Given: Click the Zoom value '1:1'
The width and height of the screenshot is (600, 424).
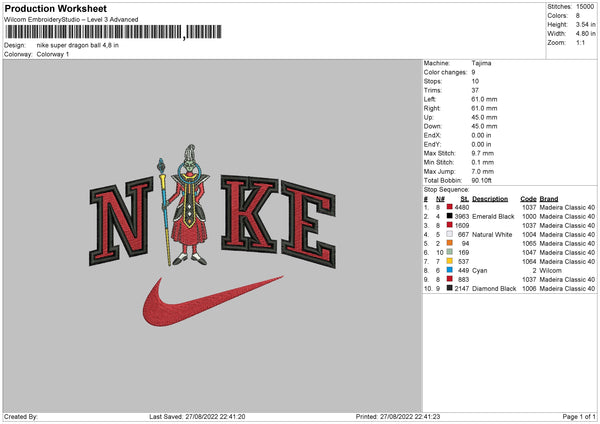Looking at the screenshot, I should pos(580,42).
